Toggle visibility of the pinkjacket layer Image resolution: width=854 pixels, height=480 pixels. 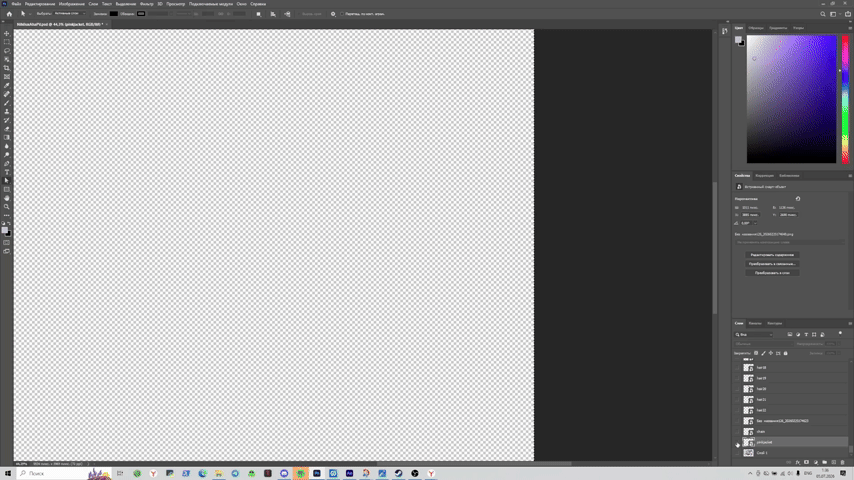737,442
